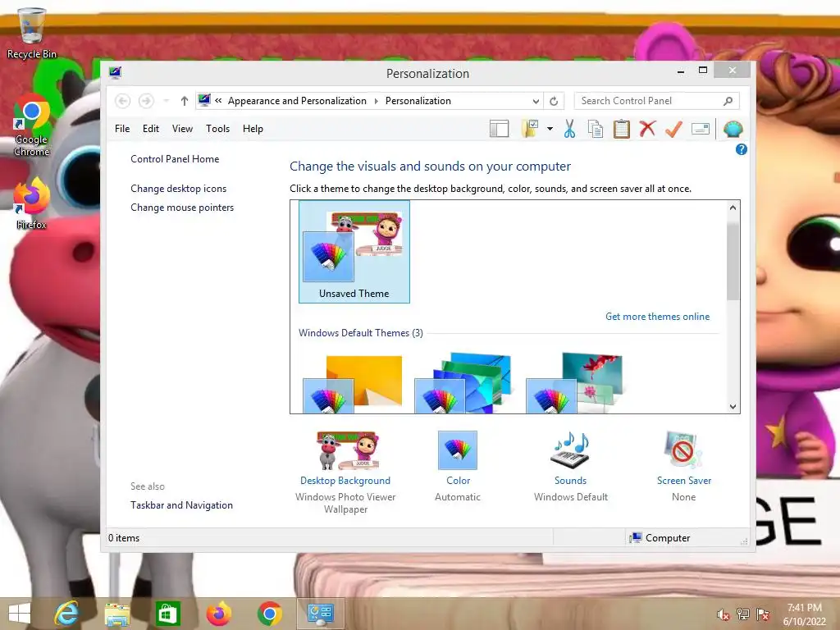The image size is (840, 630).
Task: Open Change mouse pointers link
Action: tap(182, 208)
